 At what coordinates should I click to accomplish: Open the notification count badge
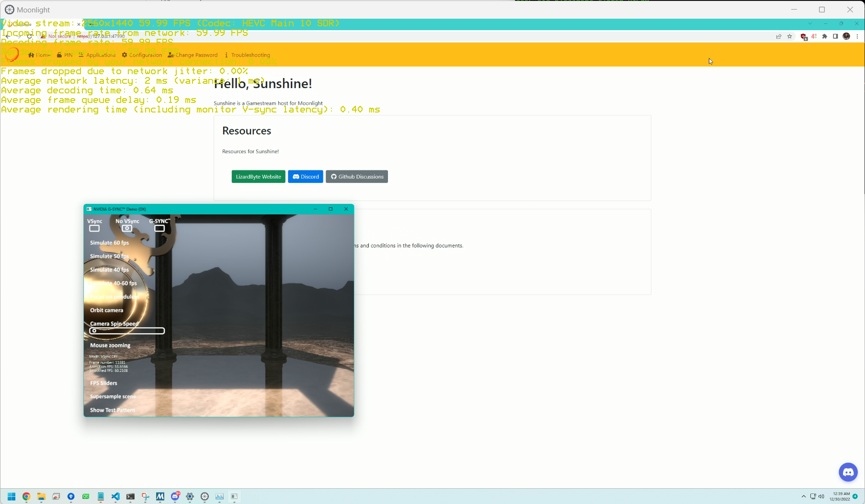[855, 496]
